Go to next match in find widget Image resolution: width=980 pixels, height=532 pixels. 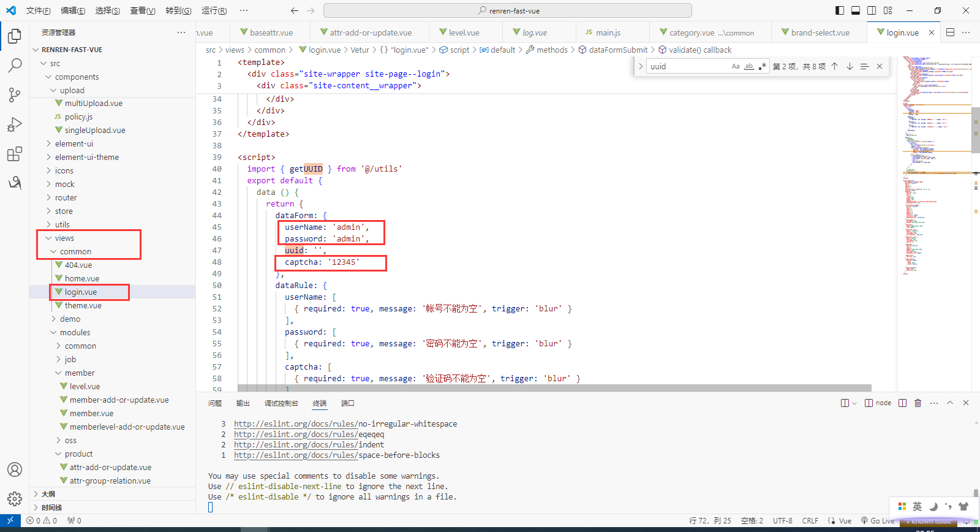click(x=850, y=66)
